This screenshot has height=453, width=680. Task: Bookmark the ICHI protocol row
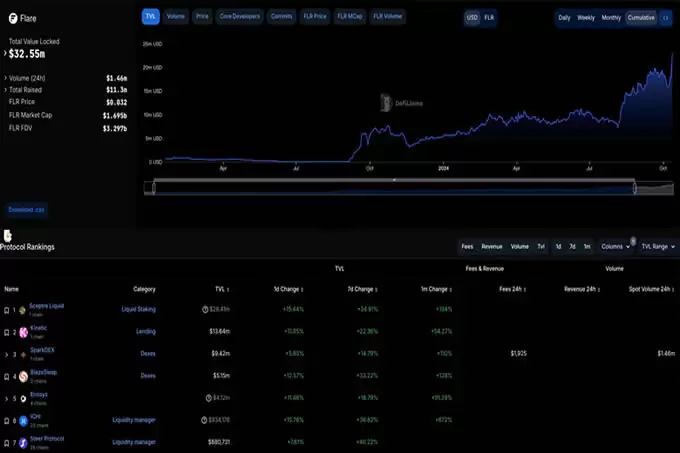7,421
